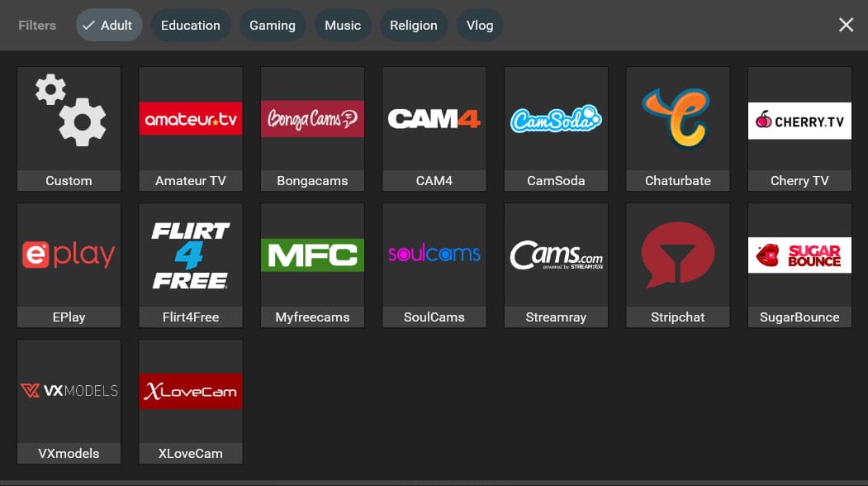The image size is (868, 486).
Task: Pick the SoulCams logo
Action: [434, 253]
